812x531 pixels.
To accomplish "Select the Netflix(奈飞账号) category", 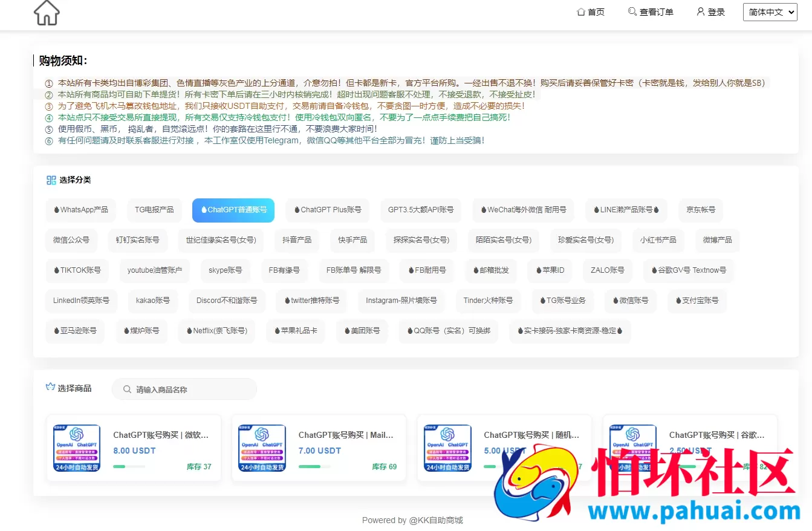I will coord(217,331).
